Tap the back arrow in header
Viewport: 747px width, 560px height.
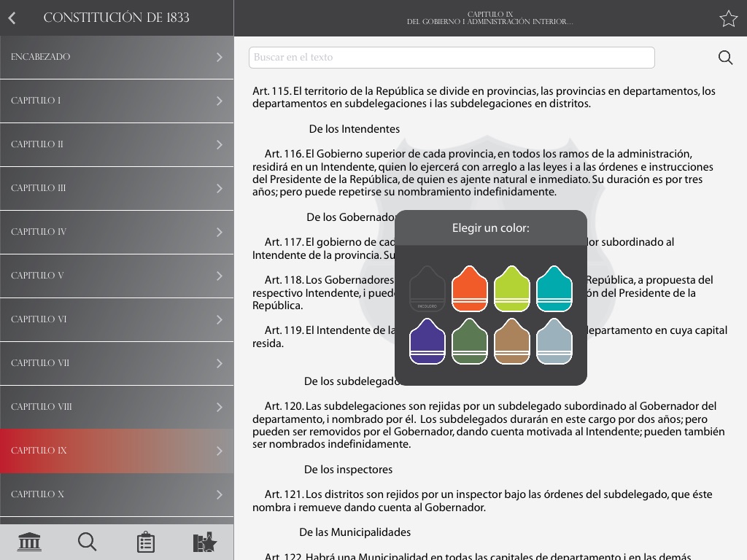12,18
